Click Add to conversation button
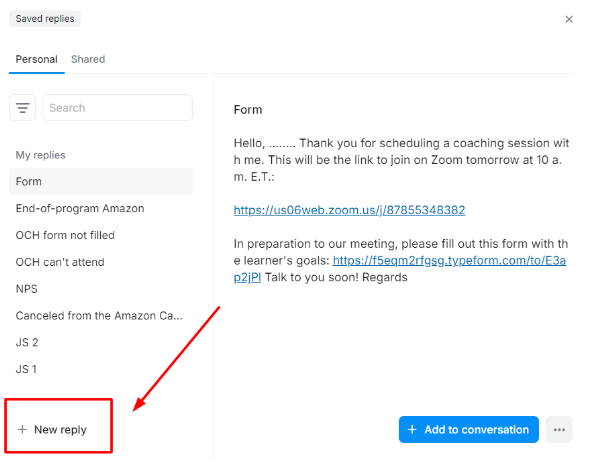Image resolution: width=606 pixels, height=476 pixels. tap(469, 430)
